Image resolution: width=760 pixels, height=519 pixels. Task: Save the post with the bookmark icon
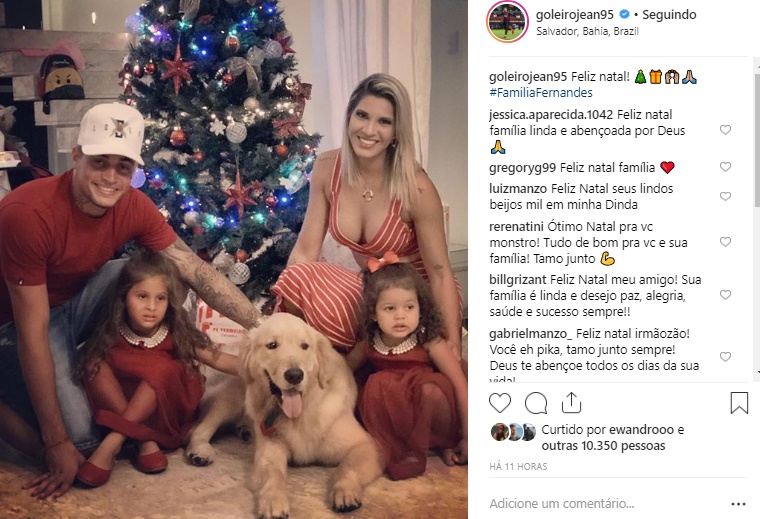[739, 403]
